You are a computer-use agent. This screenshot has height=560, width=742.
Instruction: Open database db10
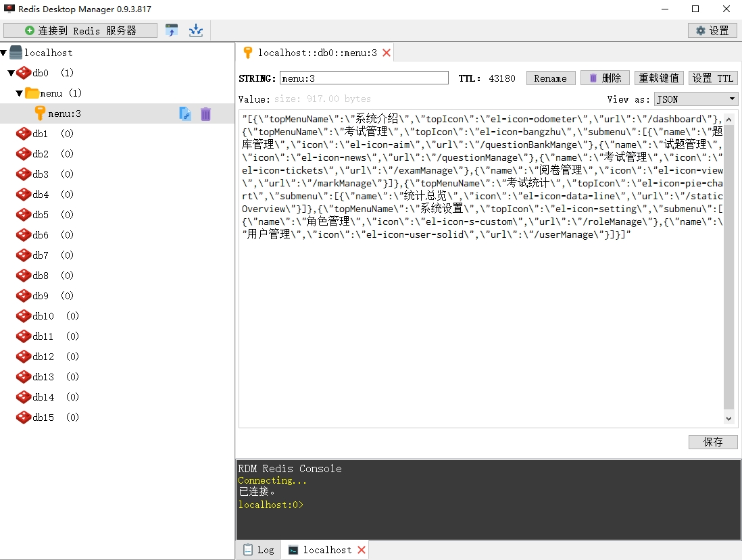pos(43,316)
